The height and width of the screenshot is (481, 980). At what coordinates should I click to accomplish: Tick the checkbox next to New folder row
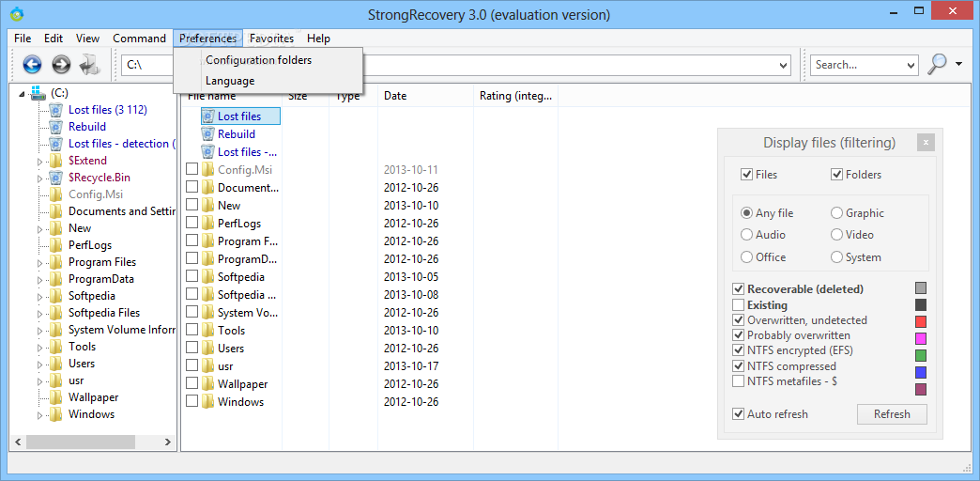pos(191,205)
